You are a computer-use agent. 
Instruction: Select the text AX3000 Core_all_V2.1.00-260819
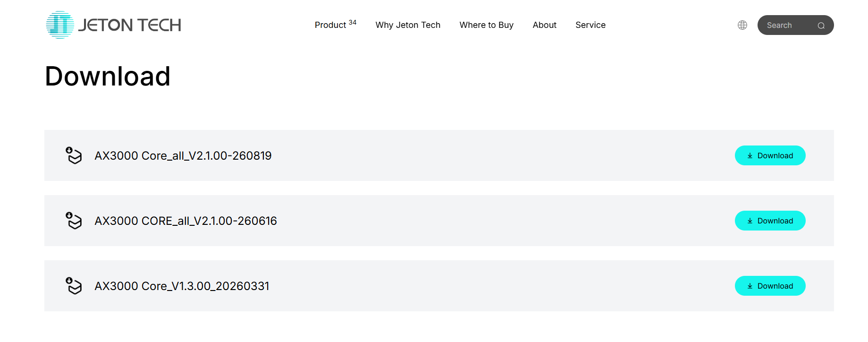[183, 155]
